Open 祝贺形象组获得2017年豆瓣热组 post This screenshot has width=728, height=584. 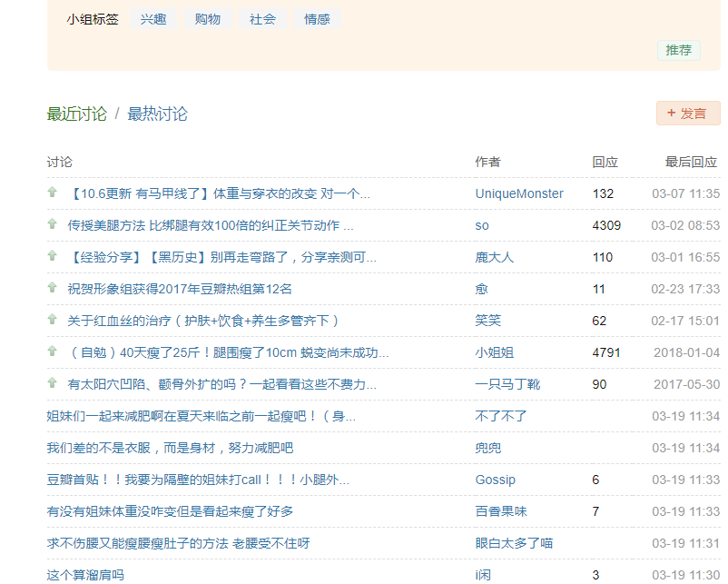tap(180, 289)
